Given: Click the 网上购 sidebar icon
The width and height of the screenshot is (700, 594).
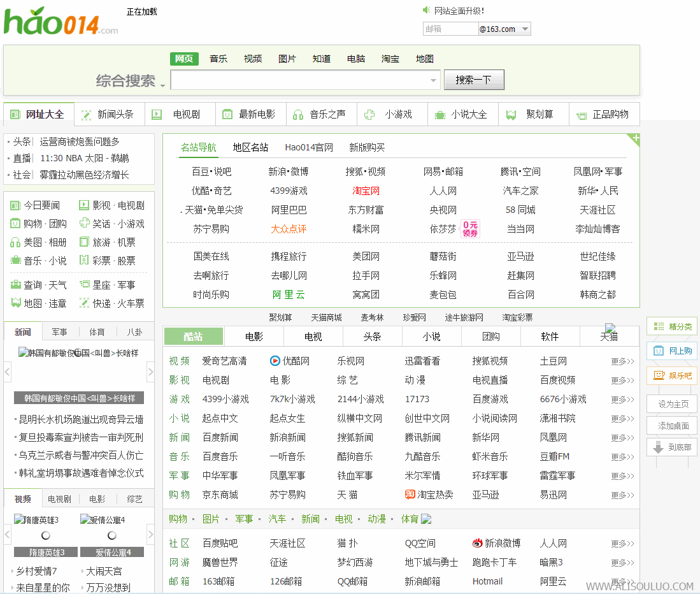Looking at the screenshot, I should click(x=659, y=351).
